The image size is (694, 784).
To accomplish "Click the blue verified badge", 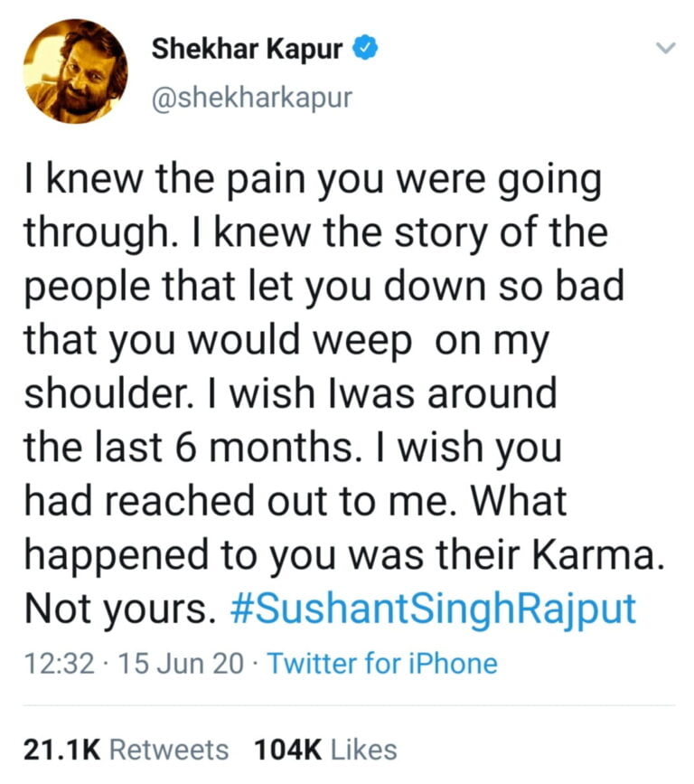I will click(364, 50).
